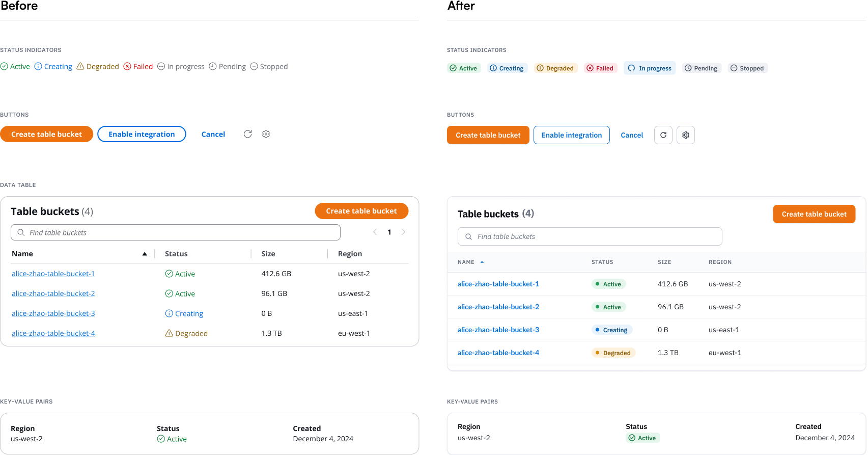
Task: Click REGION column header in After table
Action: 720,262
